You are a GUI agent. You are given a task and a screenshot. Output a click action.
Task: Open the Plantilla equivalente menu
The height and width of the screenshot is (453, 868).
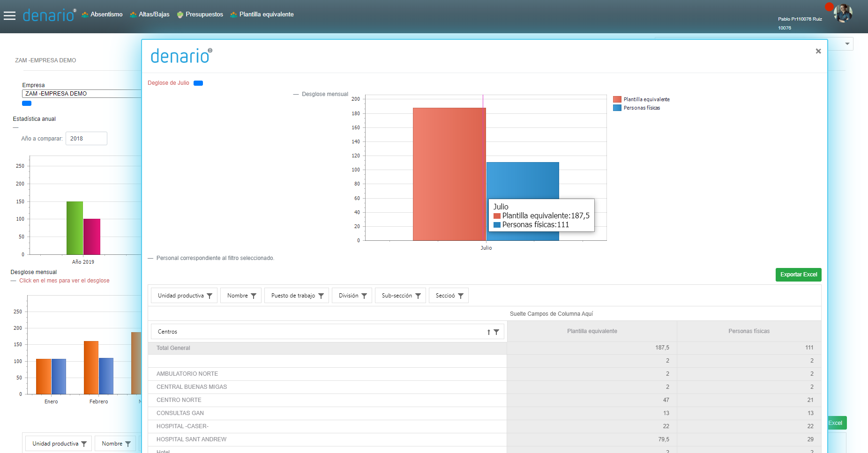[262, 15]
